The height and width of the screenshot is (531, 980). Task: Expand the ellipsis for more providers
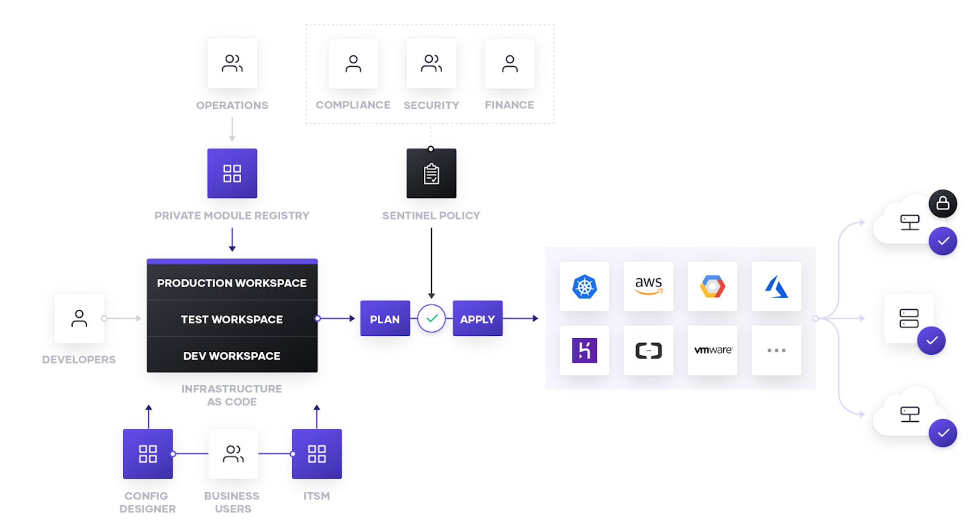click(776, 350)
